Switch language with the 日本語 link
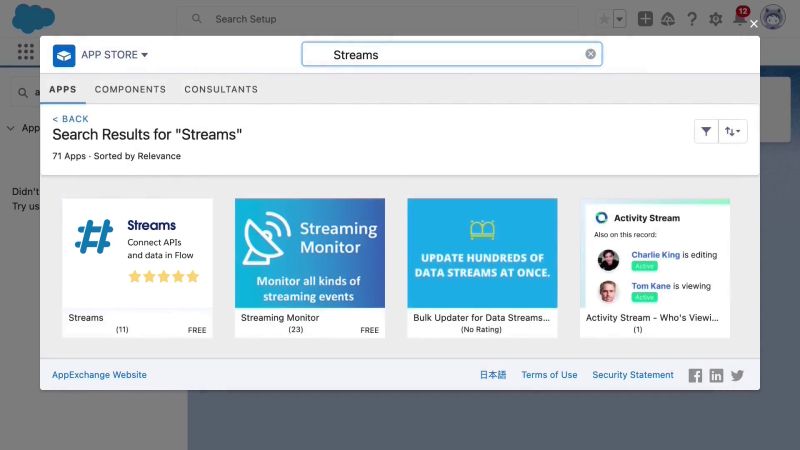 (x=493, y=374)
